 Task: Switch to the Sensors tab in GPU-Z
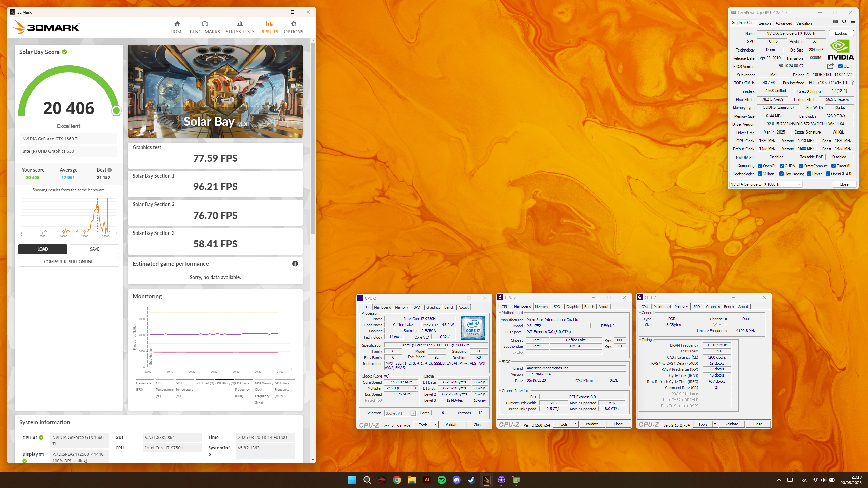[x=765, y=23]
